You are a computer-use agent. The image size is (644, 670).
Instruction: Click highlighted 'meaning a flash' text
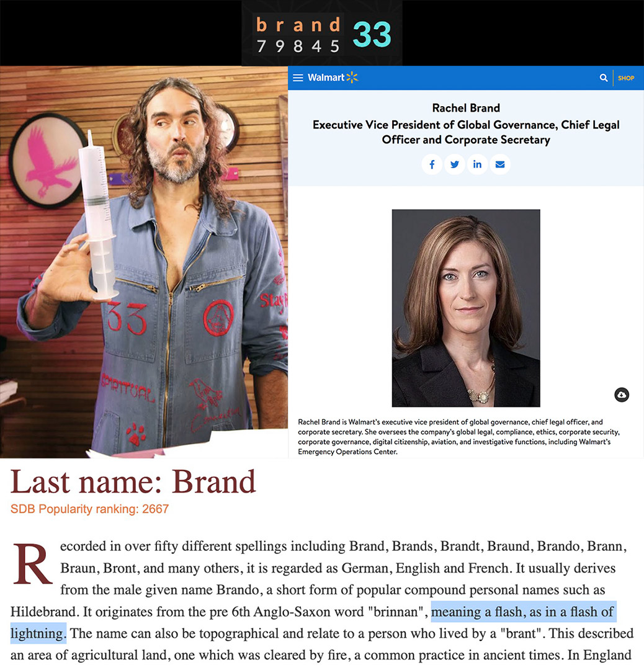tap(476, 612)
